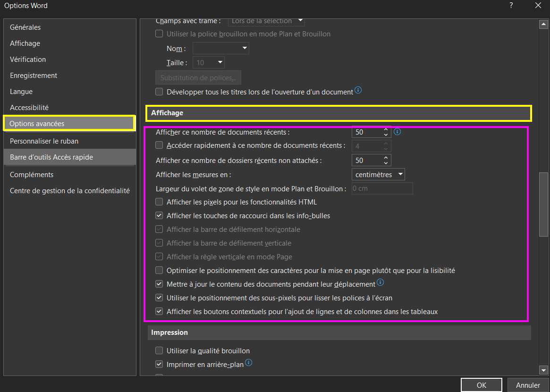Click the 'Afficher les mesures en' label
The height and width of the screenshot is (392, 550).
(x=193, y=175)
